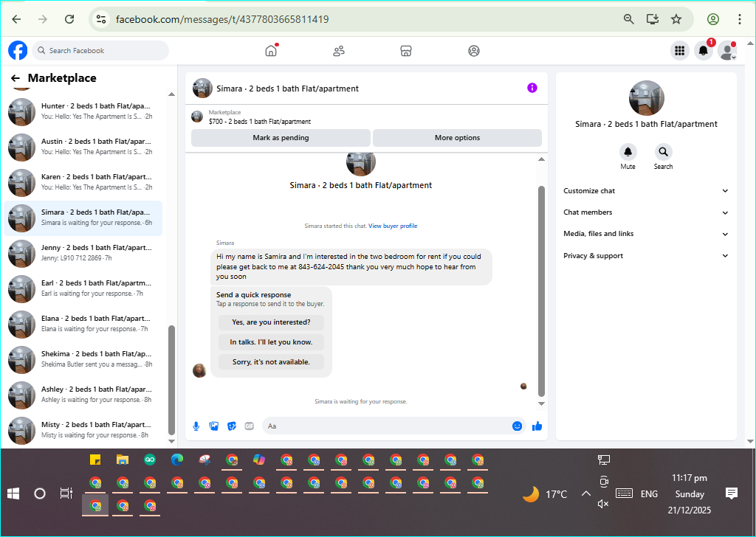
Task: Open Karen conversation in Marketplace list
Action: click(83, 182)
